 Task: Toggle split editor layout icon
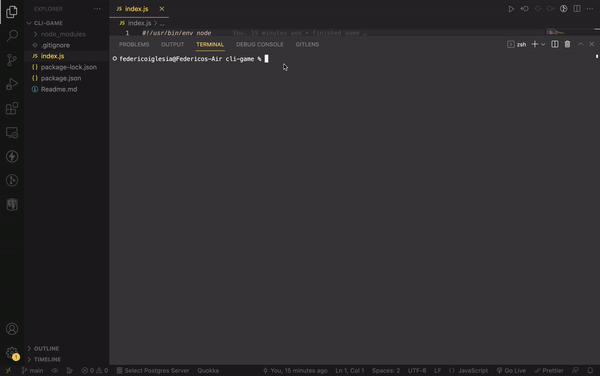coord(577,9)
